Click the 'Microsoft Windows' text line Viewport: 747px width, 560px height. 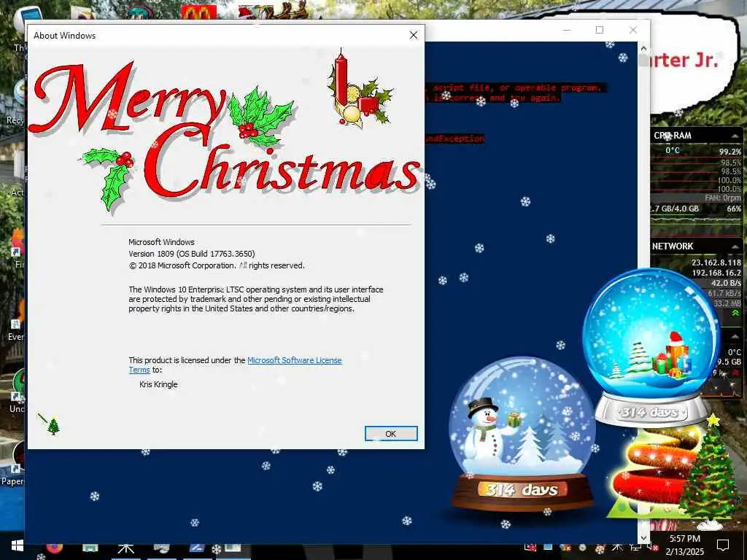(x=161, y=242)
